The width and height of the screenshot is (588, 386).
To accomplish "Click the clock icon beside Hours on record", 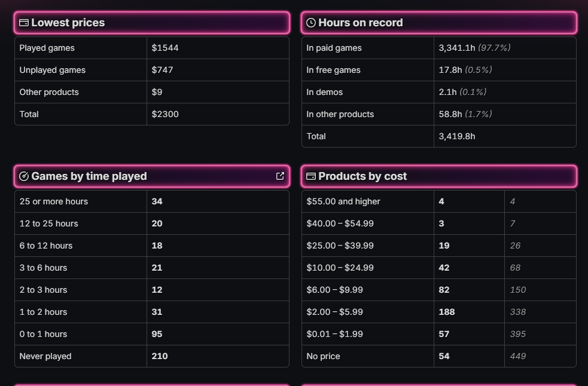I will (311, 23).
